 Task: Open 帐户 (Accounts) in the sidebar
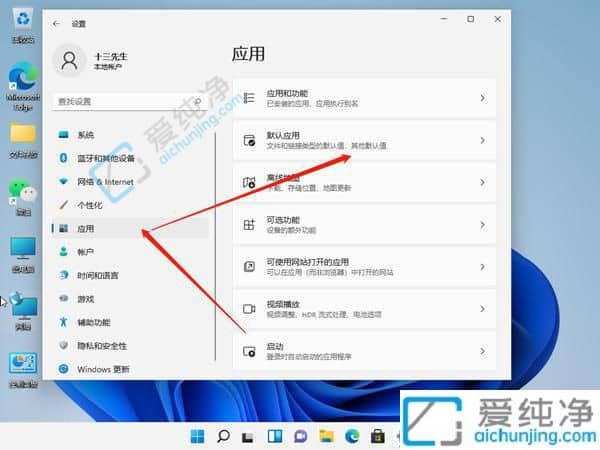coord(130,252)
